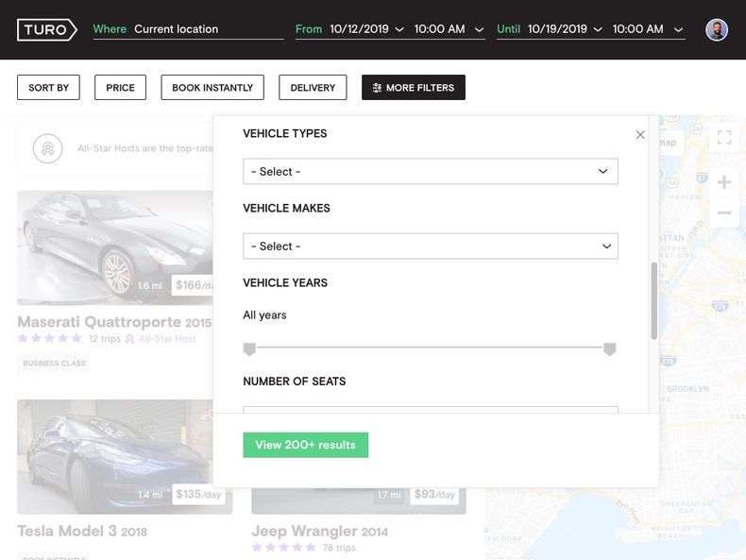Expand the Until time 10:00 AM dropdown
The image size is (746, 560).
click(x=648, y=29)
